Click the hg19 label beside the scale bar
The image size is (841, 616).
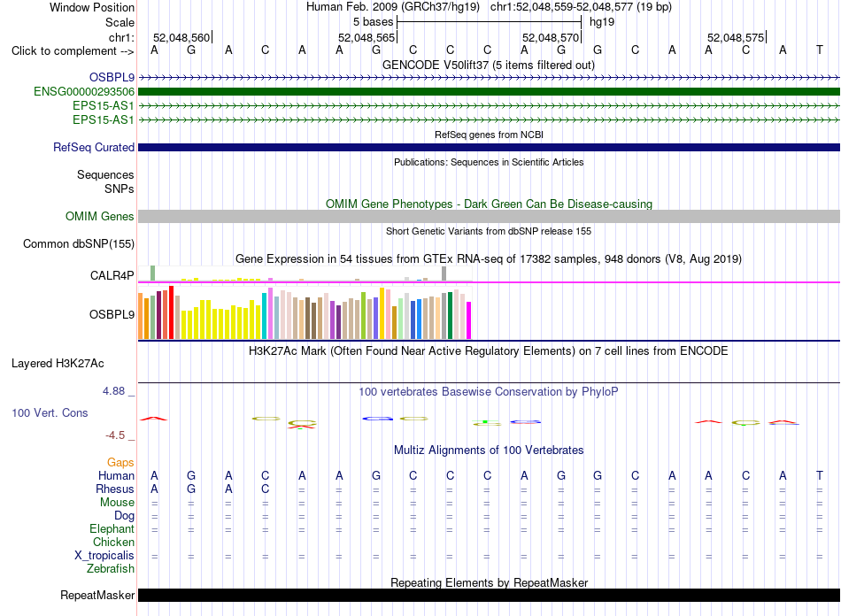pos(602,22)
